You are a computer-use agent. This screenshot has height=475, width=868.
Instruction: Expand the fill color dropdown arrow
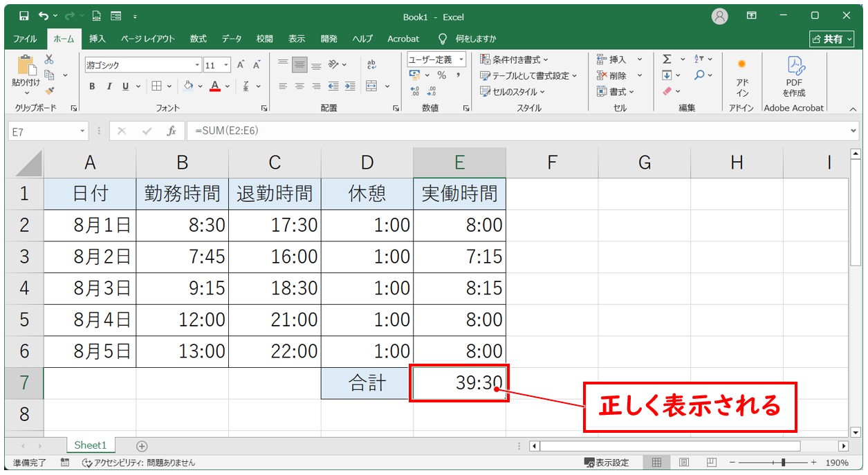point(200,86)
